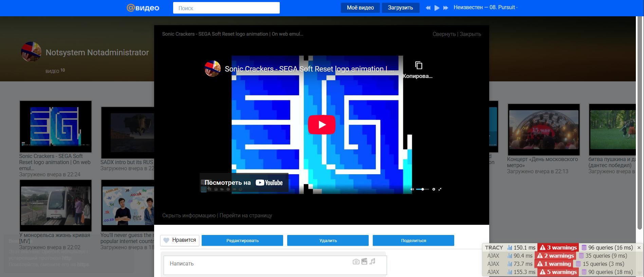The width and height of the screenshot is (644, 277).
Task: Click 'Перейти на страницу' link
Action: coord(246,215)
